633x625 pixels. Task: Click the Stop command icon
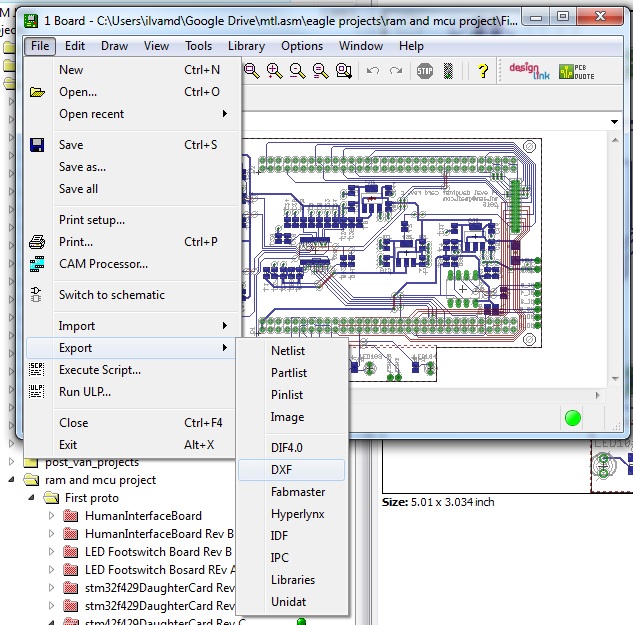425,71
